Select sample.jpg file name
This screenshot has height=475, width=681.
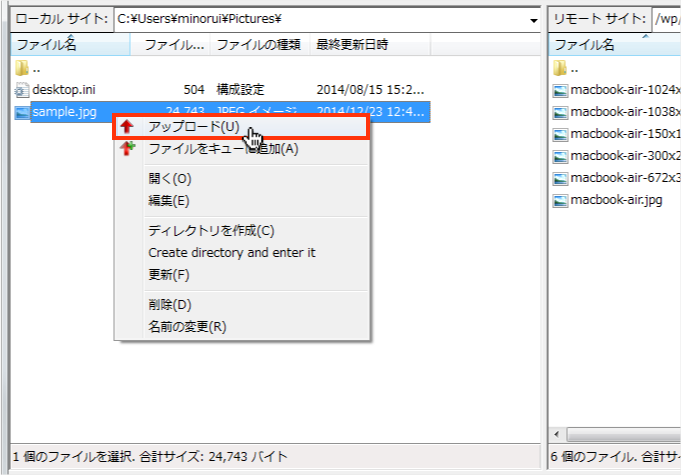[64, 112]
